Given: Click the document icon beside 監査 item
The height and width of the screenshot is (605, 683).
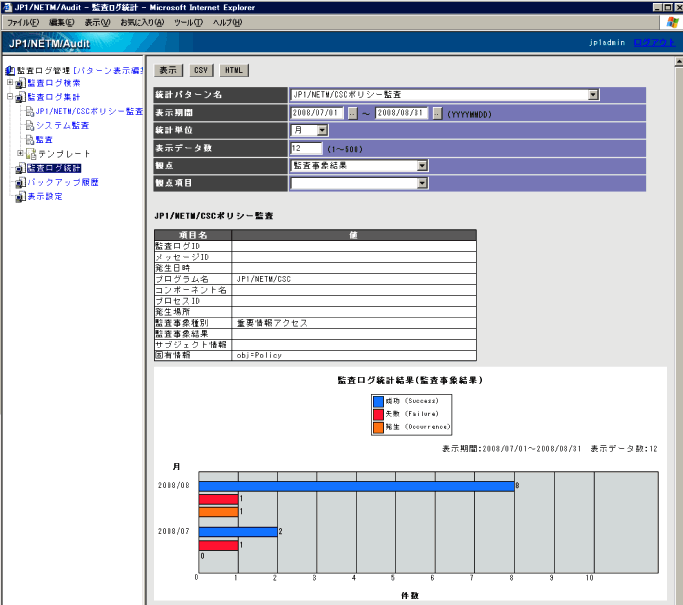Looking at the screenshot, I should 30,140.
